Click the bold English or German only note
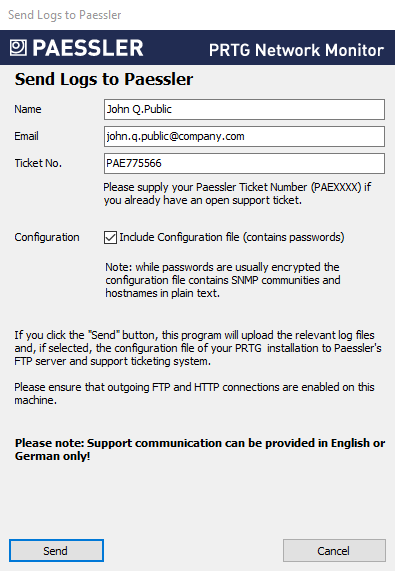The image size is (395, 571). click(x=200, y=449)
